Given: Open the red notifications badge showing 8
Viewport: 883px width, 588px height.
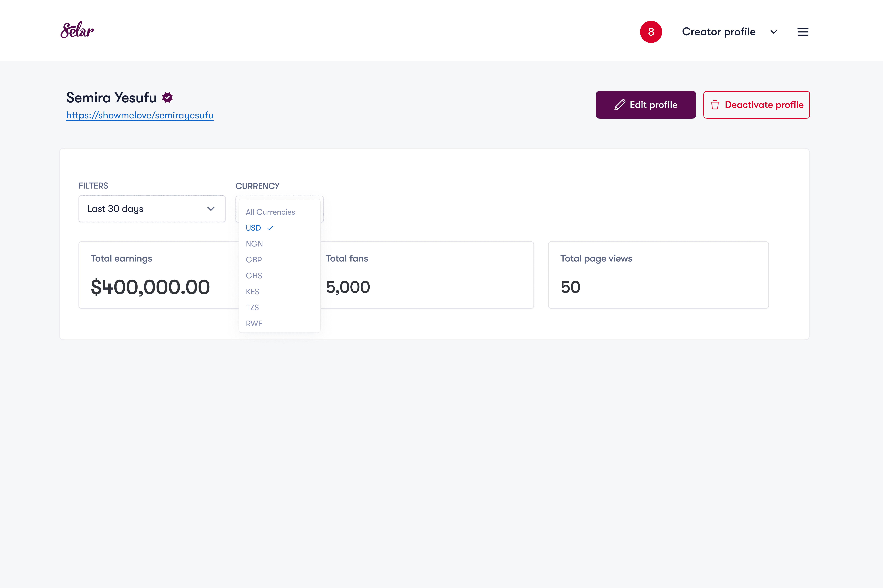Looking at the screenshot, I should click(x=651, y=32).
